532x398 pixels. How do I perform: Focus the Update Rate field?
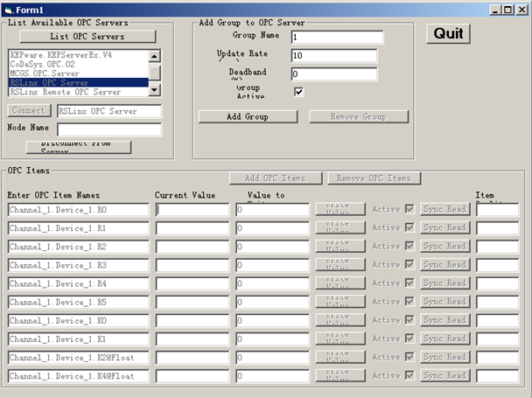(x=333, y=55)
